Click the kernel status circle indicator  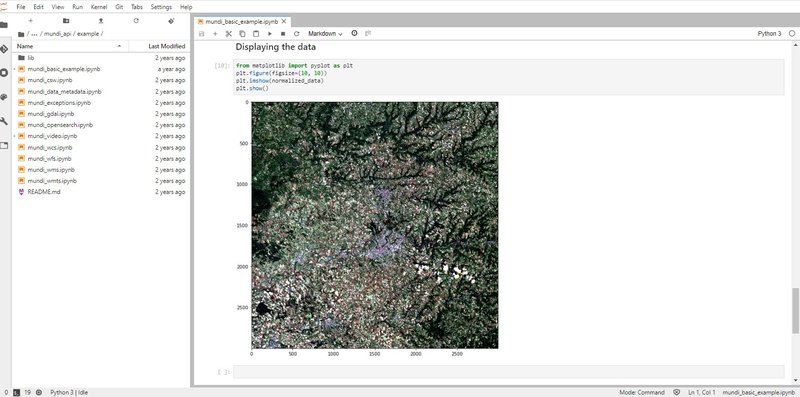pyautogui.click(x=792, y=34)
